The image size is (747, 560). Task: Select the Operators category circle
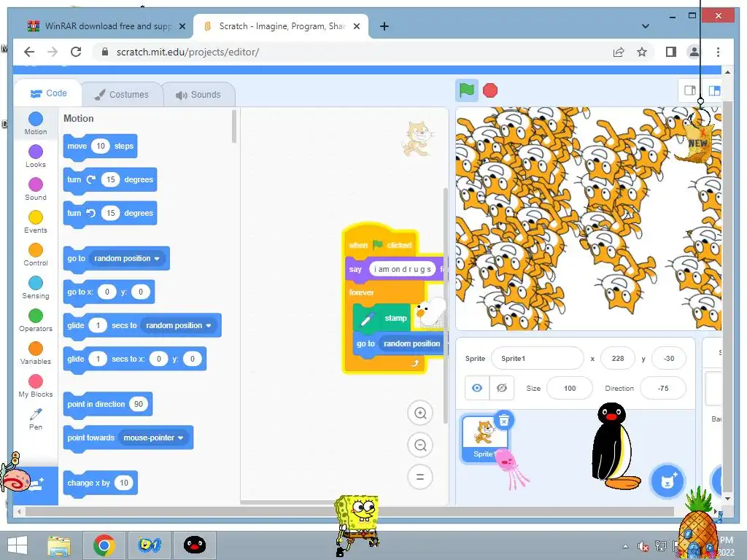36,316
